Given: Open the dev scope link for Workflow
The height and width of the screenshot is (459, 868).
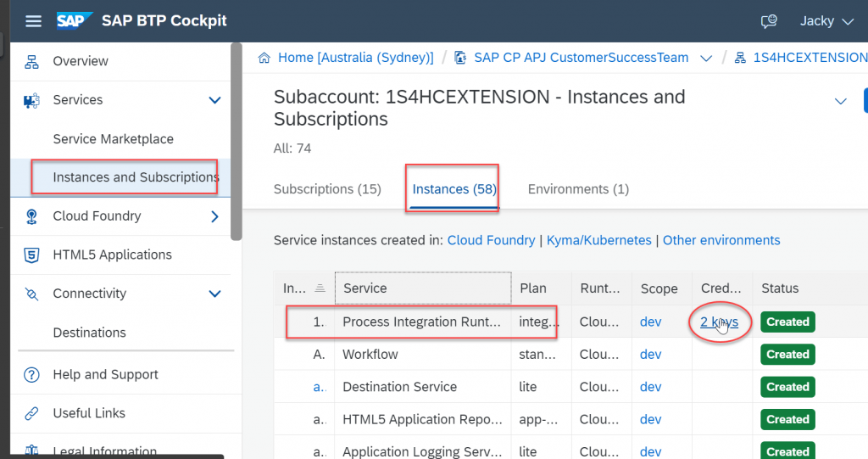Looking at the screenshot, I should point(650,355).
